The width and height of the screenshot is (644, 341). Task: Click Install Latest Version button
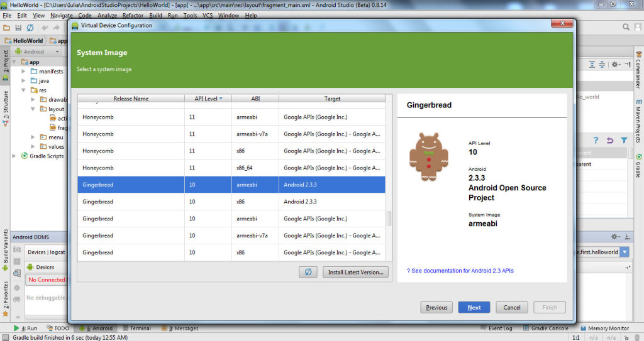click(x=356, y=272)
